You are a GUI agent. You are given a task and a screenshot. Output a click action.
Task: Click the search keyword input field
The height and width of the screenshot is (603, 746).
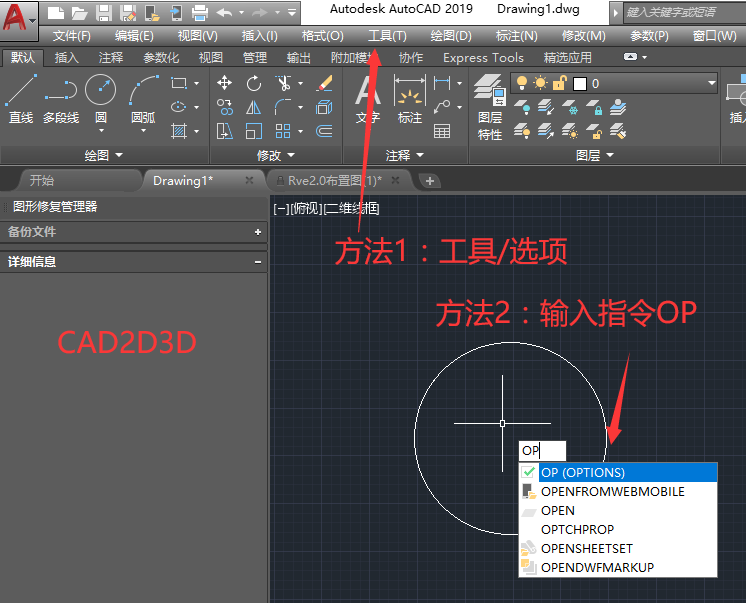(684, 12)
